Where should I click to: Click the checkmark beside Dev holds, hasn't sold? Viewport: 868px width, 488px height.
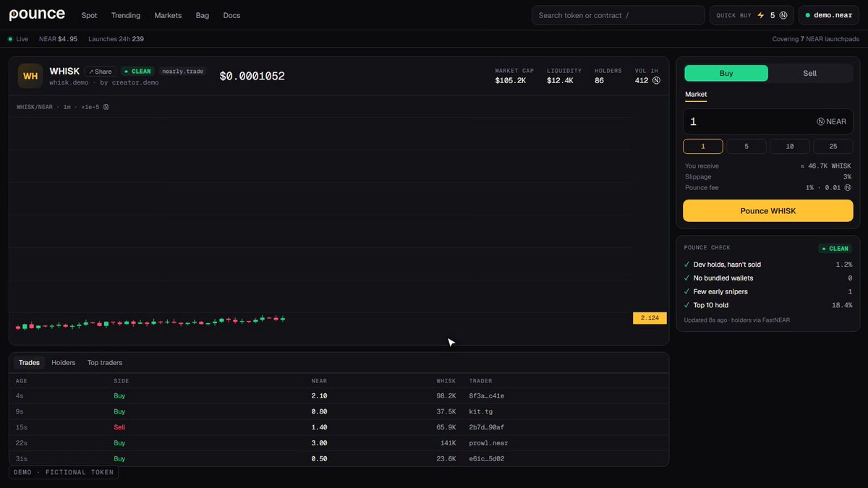tap(687, 265)
